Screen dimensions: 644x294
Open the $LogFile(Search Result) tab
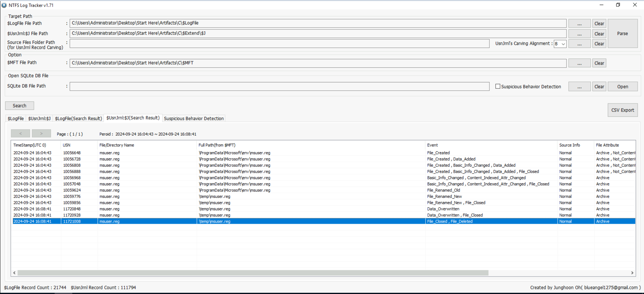pos(78,119)
